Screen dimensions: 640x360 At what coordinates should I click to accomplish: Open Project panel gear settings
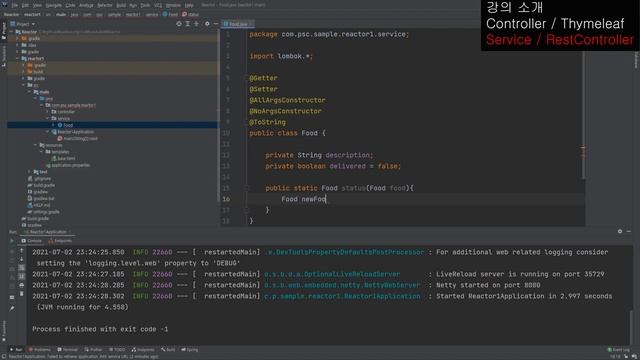(207, 24)
